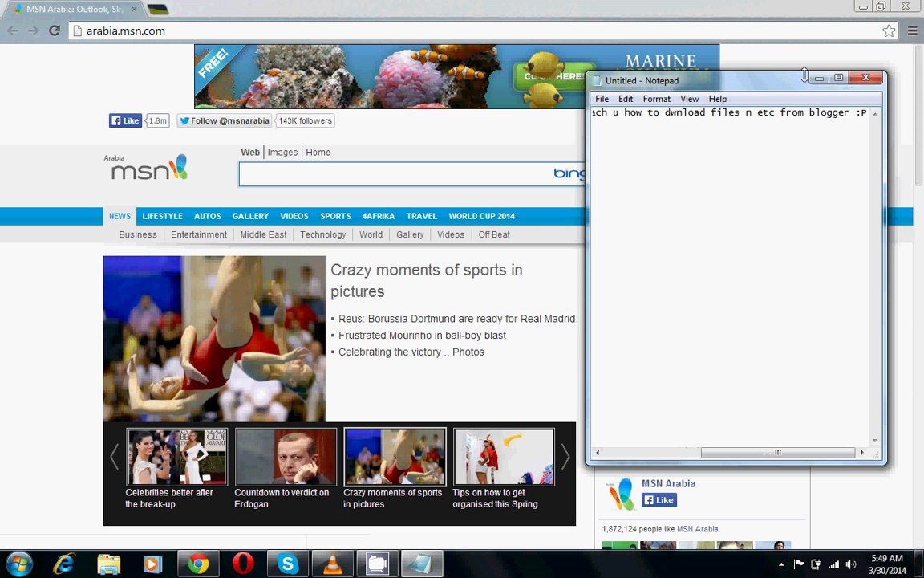Screen dimensions: 924x578
Task: Open Skype from the taskbar
Action: (x=287, y=564)
